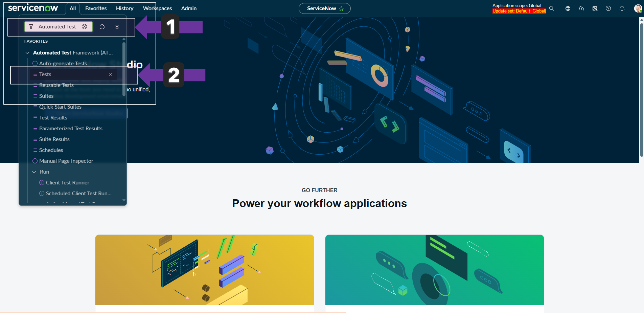Open the History menu tab
The width and height of the screenshot is (644, 313).
(124, 8)
